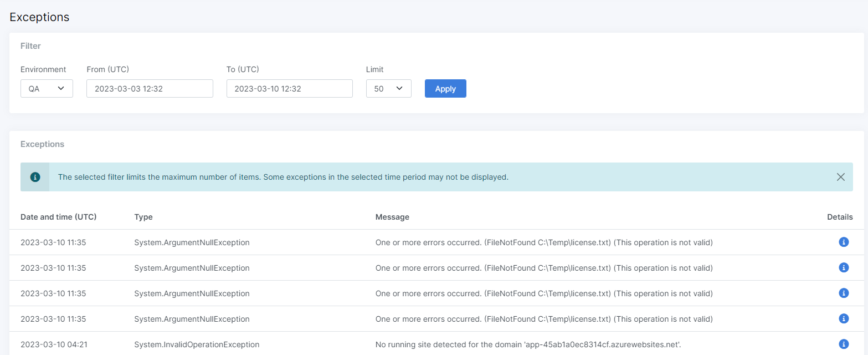Open the Limit dropdown showing 50
This screenshot has width=868, height=355.
pyautogui.click(x=388, y=88)
